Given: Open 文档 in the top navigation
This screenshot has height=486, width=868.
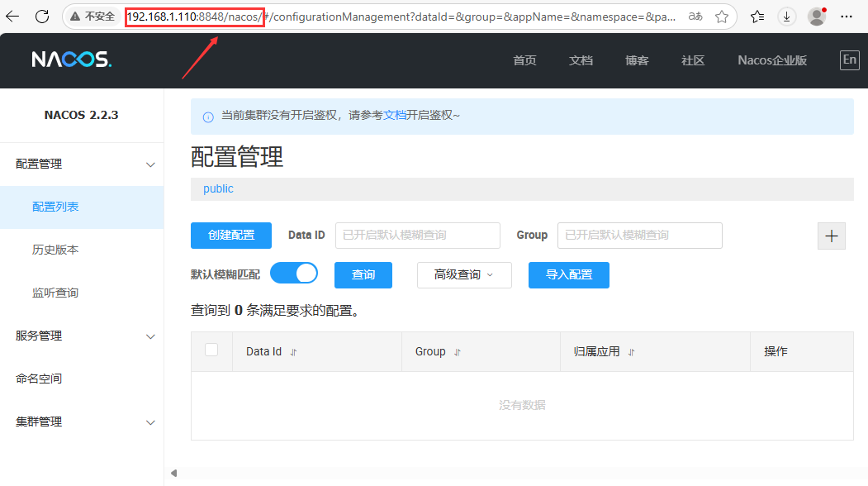Looking at the screenshot, I should [581, 60].
